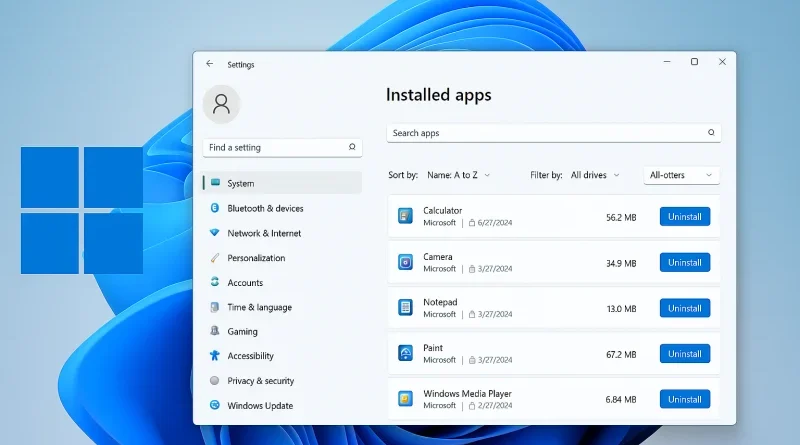Click the 13.0 MB size value

point(621,309)
